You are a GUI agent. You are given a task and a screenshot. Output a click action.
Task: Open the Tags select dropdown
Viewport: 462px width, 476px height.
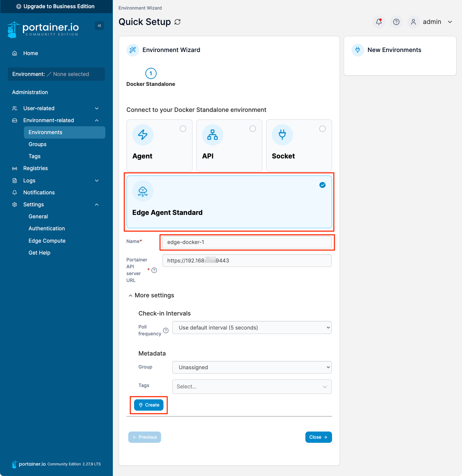[252, 387]
